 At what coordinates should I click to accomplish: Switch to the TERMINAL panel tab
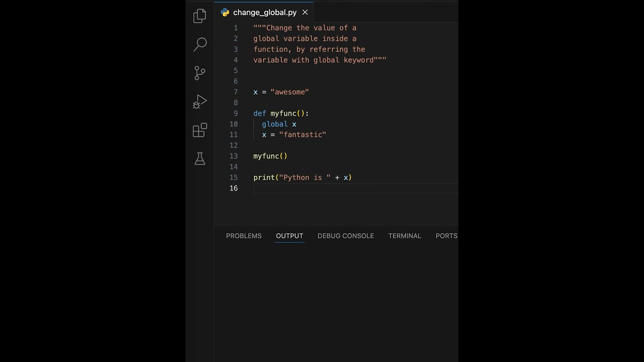[x=405, y=236]
